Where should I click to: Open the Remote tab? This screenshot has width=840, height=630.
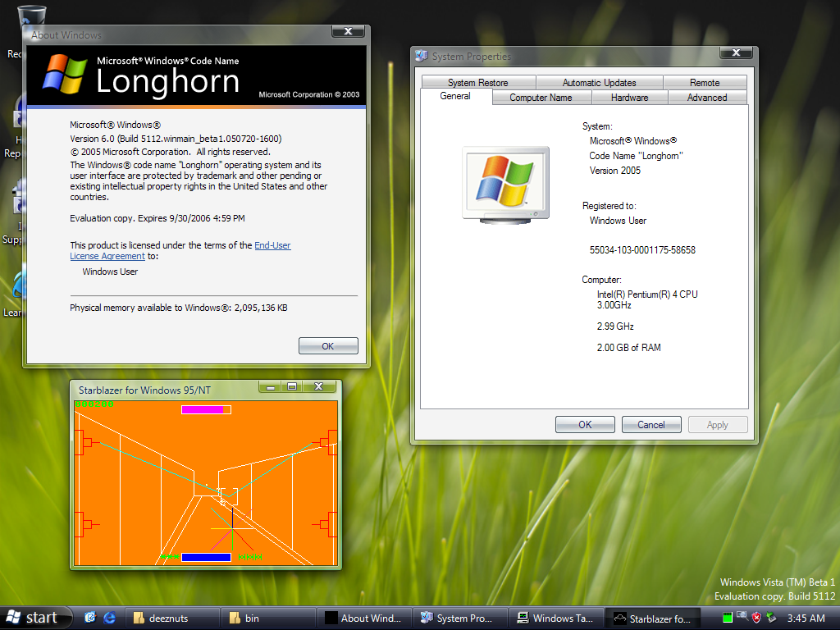click(704, 83)
